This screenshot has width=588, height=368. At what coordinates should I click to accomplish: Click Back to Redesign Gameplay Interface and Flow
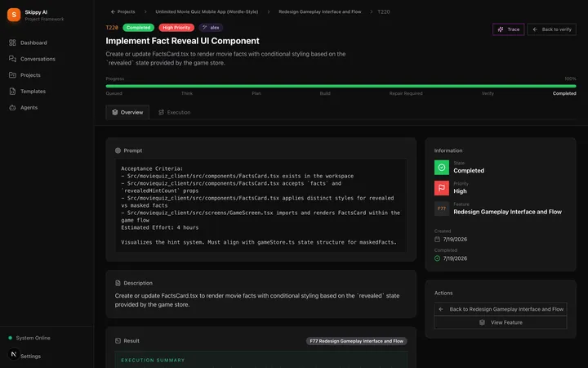tap(501, 309)
